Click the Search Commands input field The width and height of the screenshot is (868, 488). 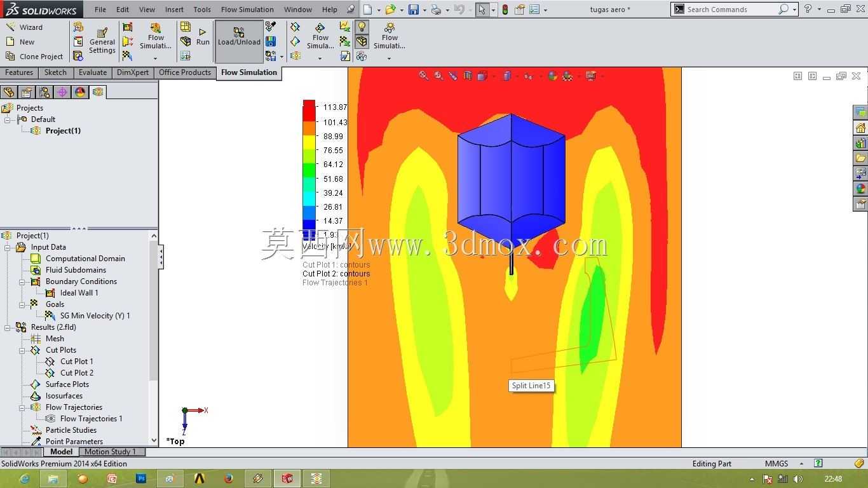[731, 10]
